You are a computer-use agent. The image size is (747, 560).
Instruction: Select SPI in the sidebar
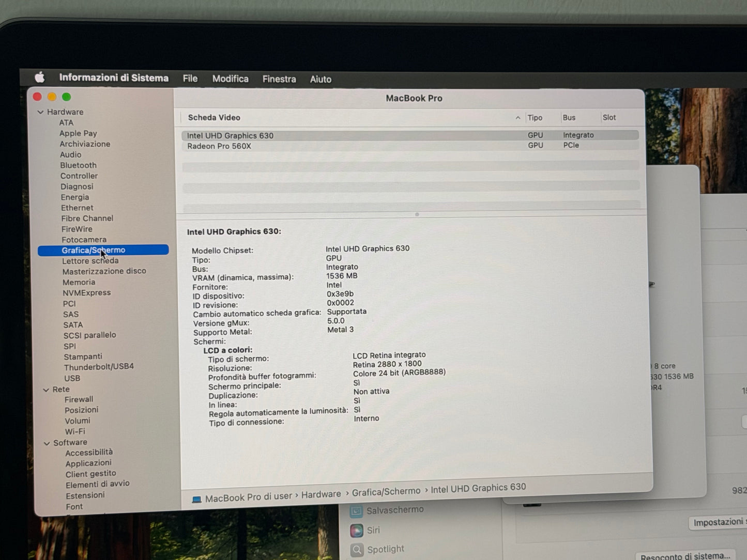70,347
